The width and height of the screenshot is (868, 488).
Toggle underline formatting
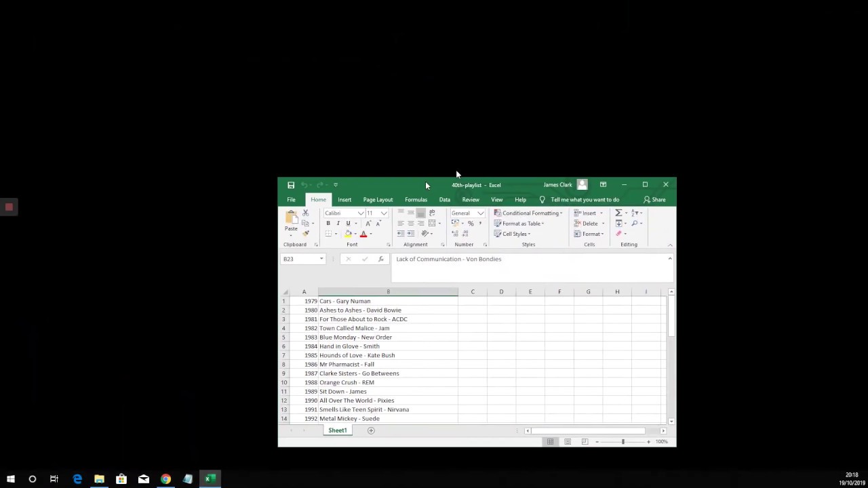tap(348, 223)
